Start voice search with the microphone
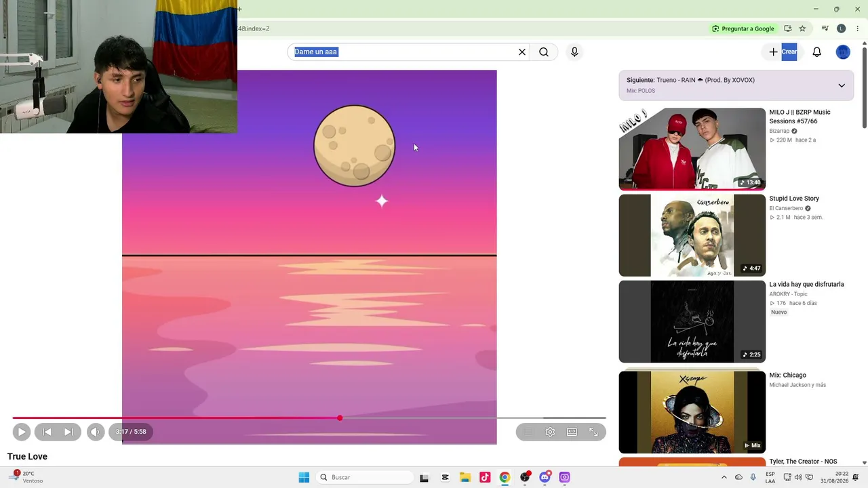The width and height of the screenshot is (868, 488). (574, 52)
